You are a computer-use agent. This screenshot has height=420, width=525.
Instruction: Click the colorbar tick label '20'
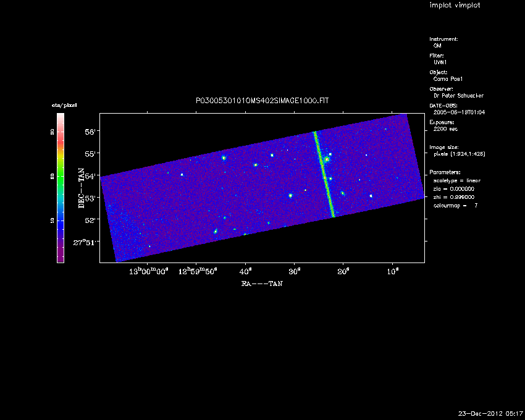[52, 176]
